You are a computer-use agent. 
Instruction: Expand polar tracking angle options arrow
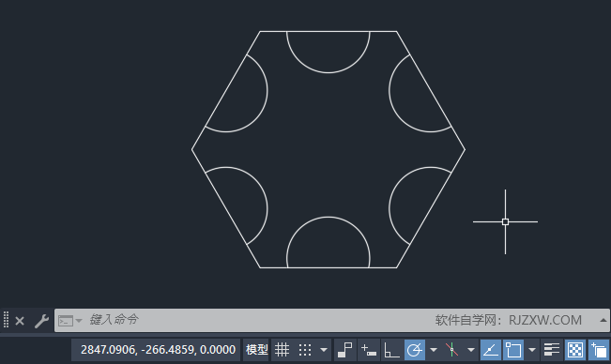(434, 350)
